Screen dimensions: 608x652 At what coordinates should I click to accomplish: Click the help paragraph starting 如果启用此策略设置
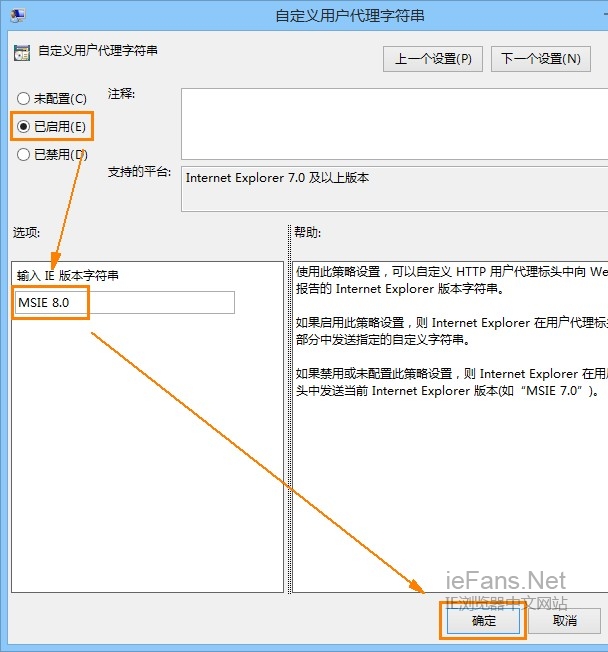pos(452,331)
